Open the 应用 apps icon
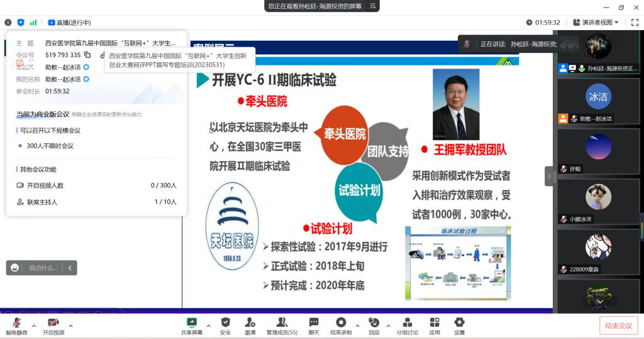 [x=435, y=323]
